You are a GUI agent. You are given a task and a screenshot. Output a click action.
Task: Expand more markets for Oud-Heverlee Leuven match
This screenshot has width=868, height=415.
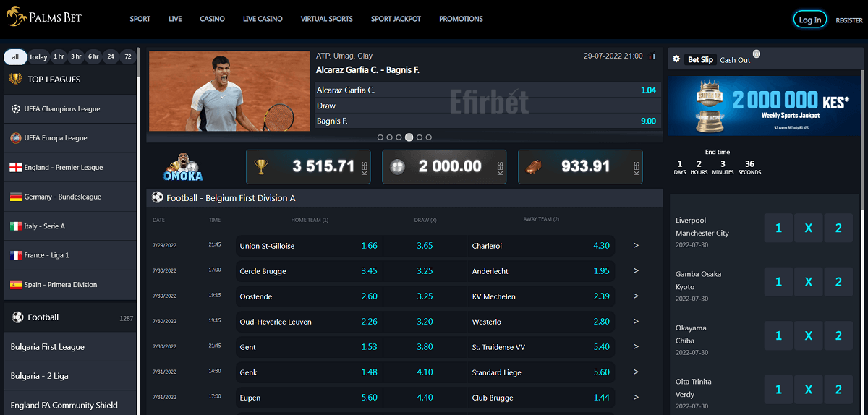coord(636,322)
